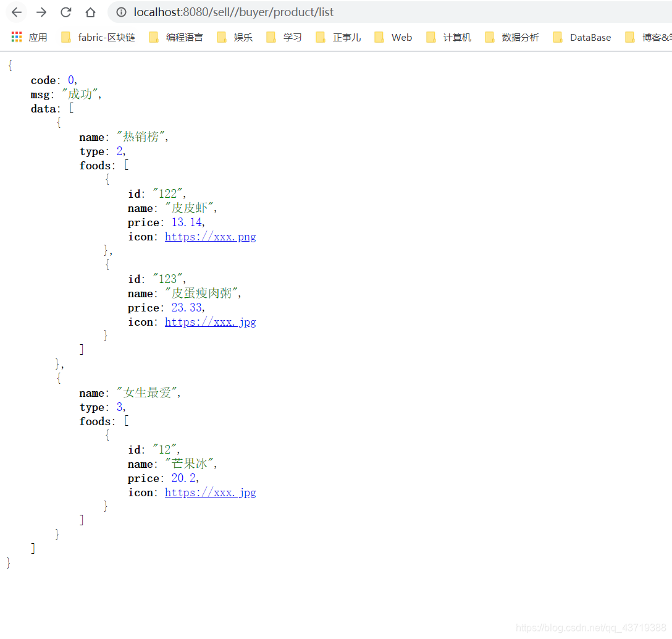Click the browser Back arrow
This screenshot has width=672, height=639.
coord(17,12)
